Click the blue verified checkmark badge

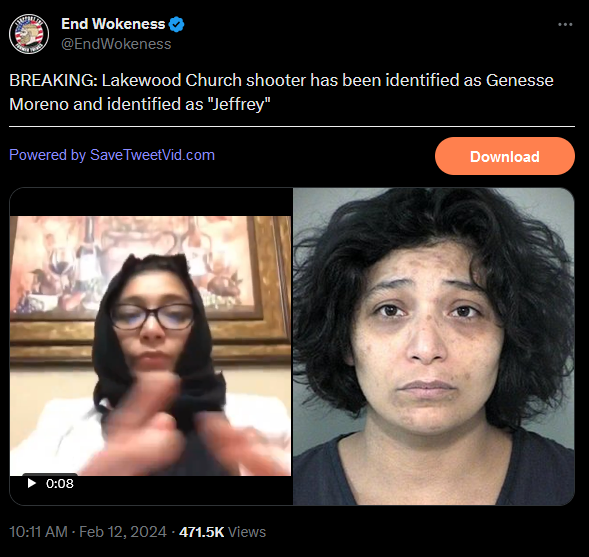176,24
